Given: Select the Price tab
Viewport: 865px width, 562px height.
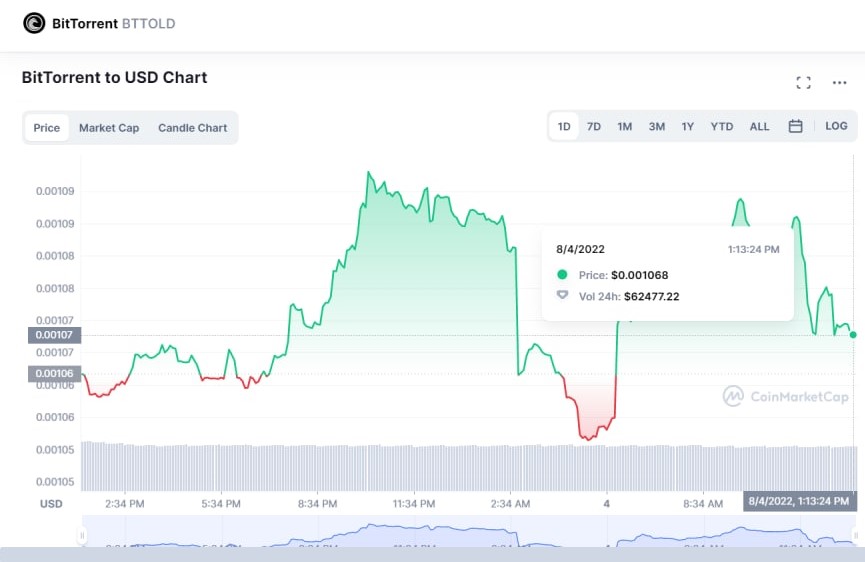Looking at the screenshot, I should (46, 128).
